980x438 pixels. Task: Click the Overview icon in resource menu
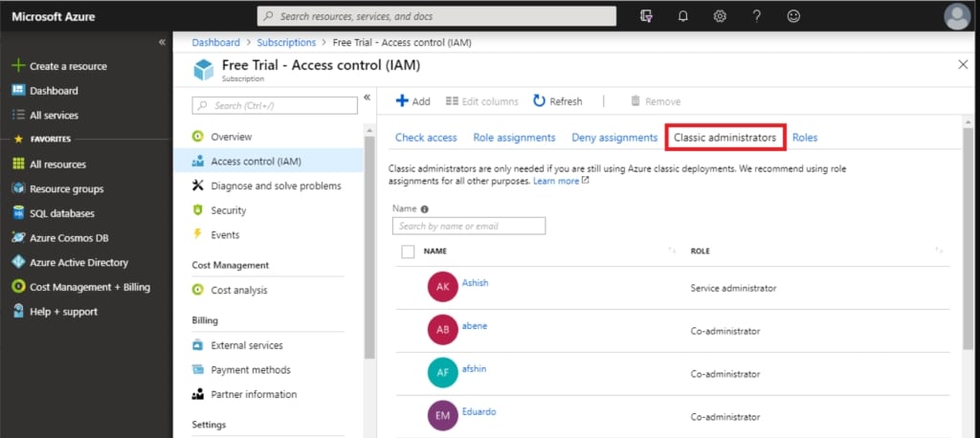(x=198, y=136)
